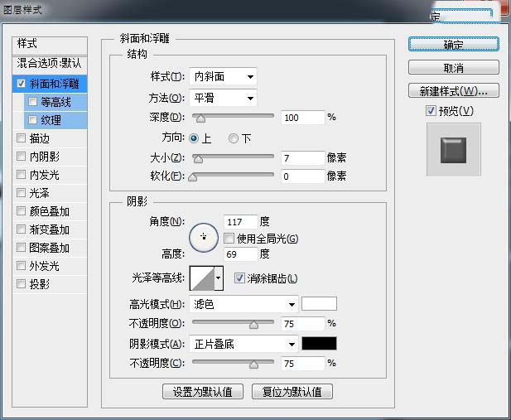Click 设置为默认值 button

coord(203,391)
